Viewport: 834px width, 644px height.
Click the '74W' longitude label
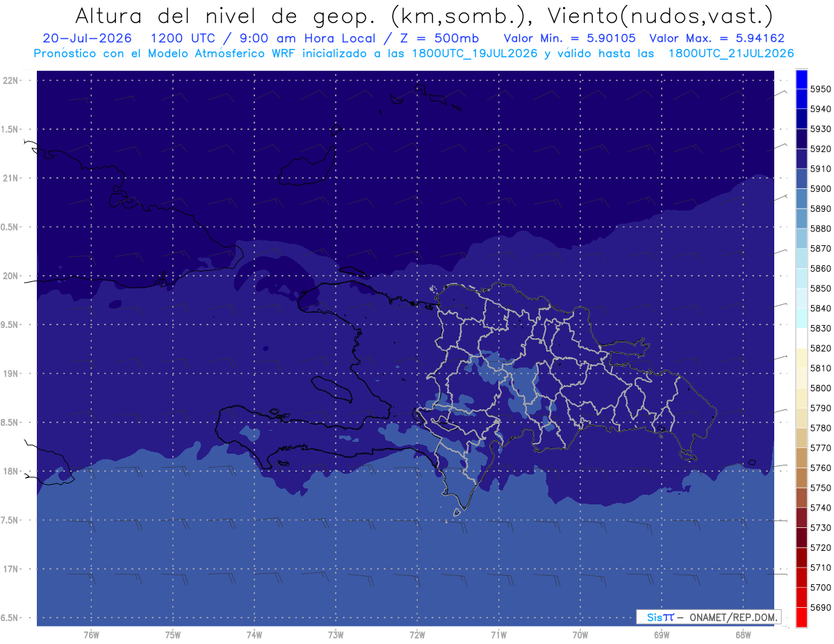254,635
